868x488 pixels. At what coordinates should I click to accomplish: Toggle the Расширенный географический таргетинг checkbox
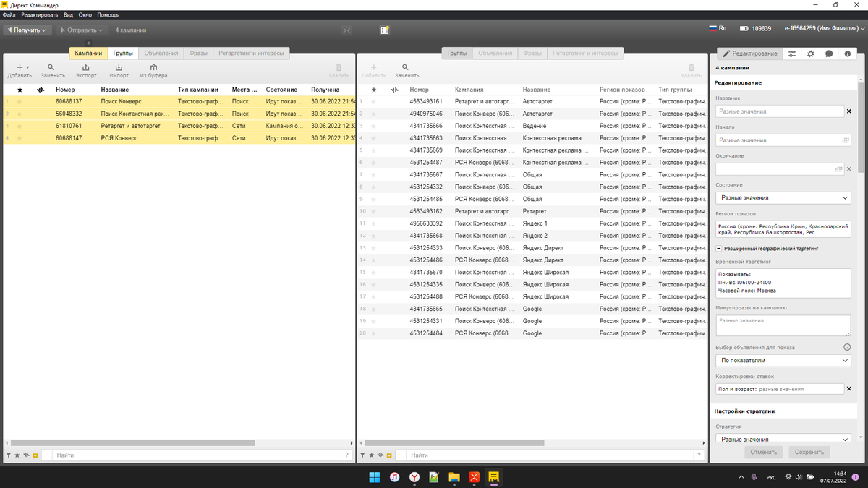[719, 248]
